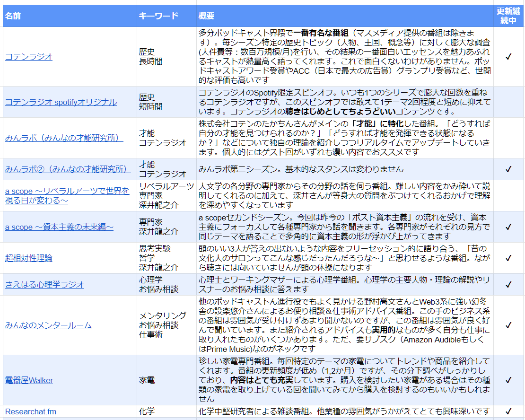Click the checkmark in the コテンラジオ row
The width and height of the screenshot is (525, 420).
coord(508,57)
